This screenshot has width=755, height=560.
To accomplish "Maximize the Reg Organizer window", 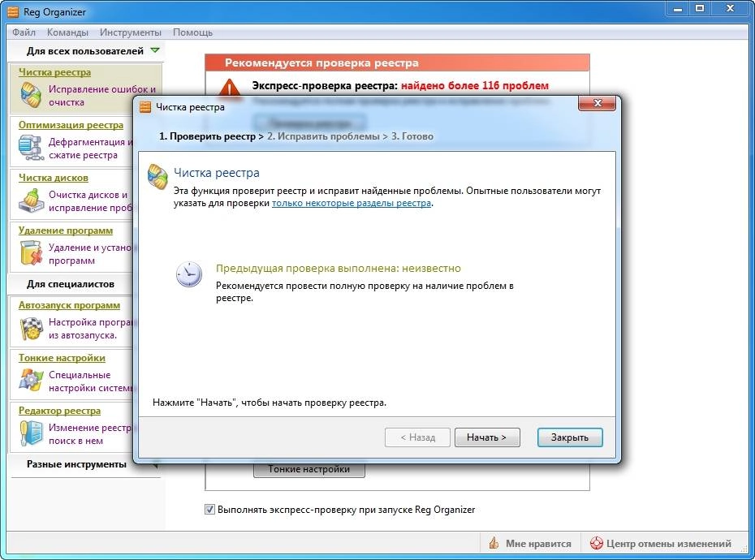I will 700,8.
